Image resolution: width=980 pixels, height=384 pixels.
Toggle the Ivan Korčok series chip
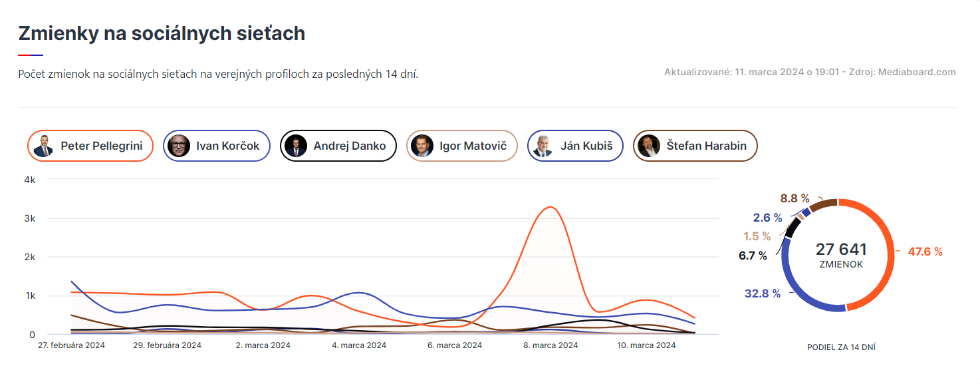215,146
